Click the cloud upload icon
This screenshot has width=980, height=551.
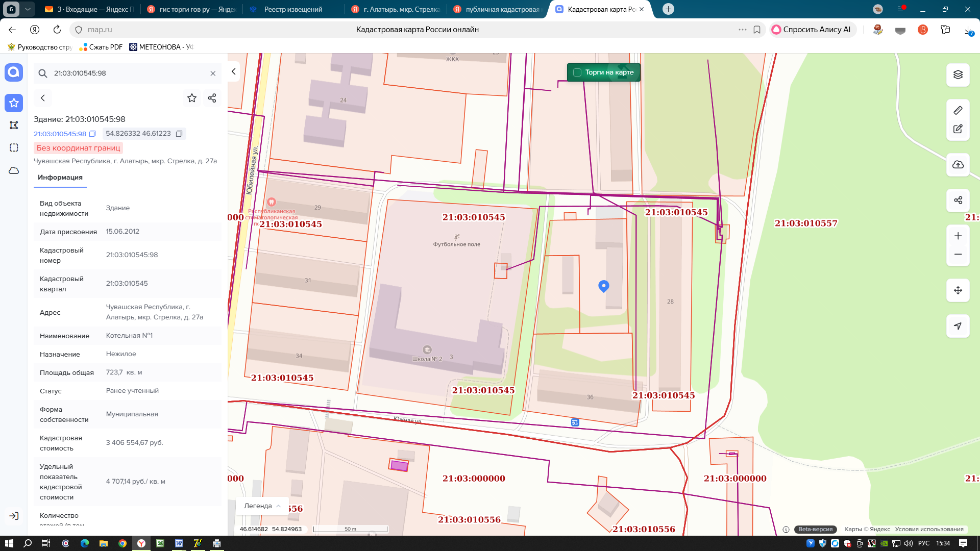[x=958, y=165]
